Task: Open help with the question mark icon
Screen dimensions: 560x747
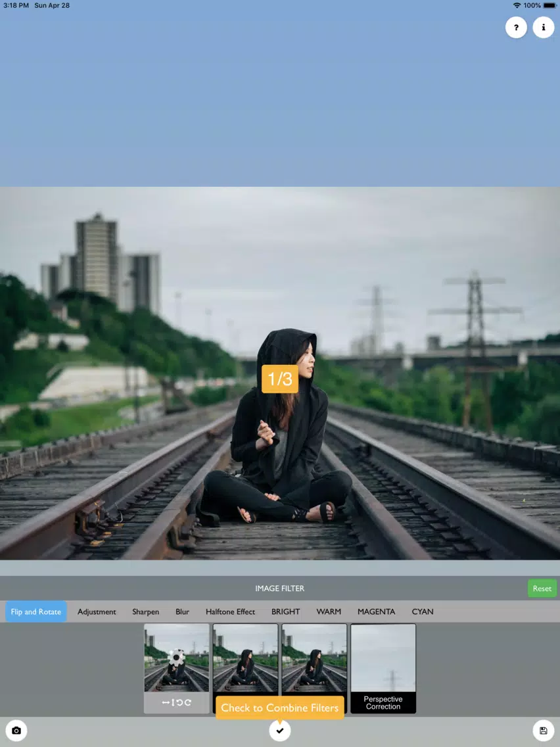Action: (x=516, y=27)
